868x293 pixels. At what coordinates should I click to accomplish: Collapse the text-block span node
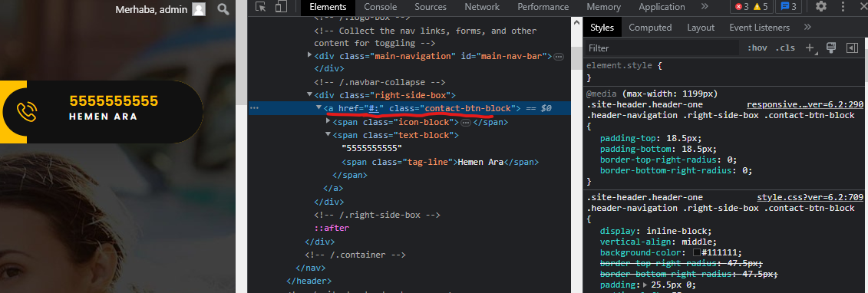pyautogui.click(x=328, y=135)
